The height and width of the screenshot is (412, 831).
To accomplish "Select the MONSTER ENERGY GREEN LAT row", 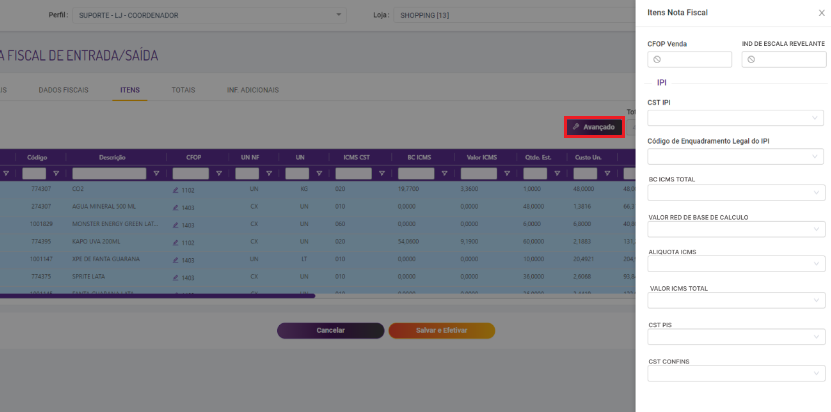I will pyautogui.click(x=318, y=224).
